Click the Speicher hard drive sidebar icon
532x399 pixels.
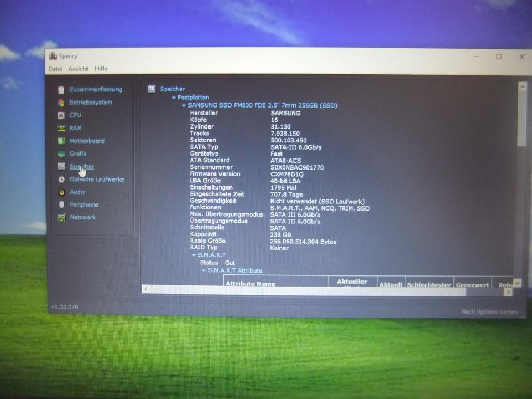pyautogui.click(x=62, y=166)
